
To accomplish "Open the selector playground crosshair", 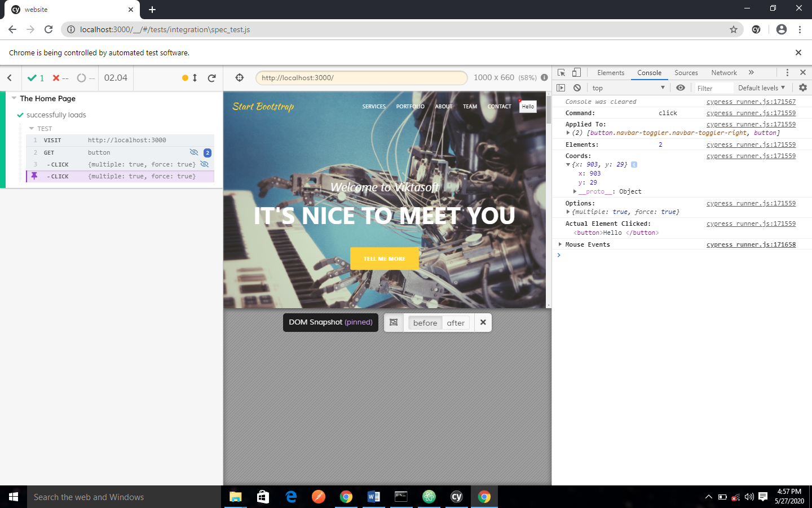I will coord(240,78).
